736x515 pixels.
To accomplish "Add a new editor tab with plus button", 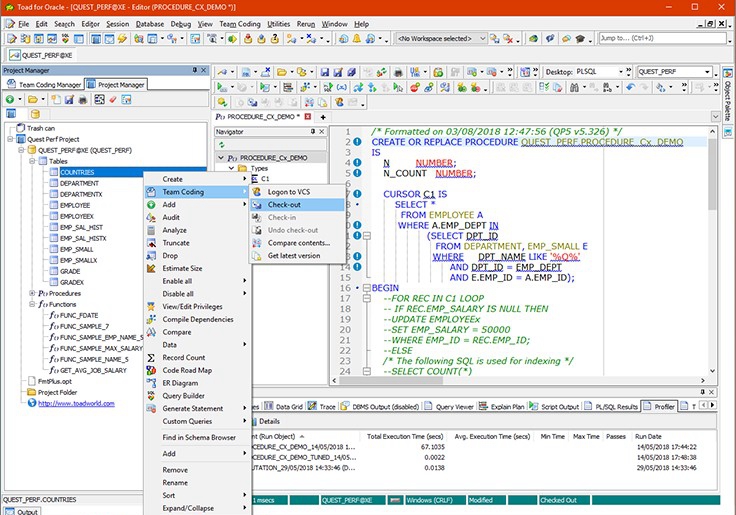I will tap(323, 117).
